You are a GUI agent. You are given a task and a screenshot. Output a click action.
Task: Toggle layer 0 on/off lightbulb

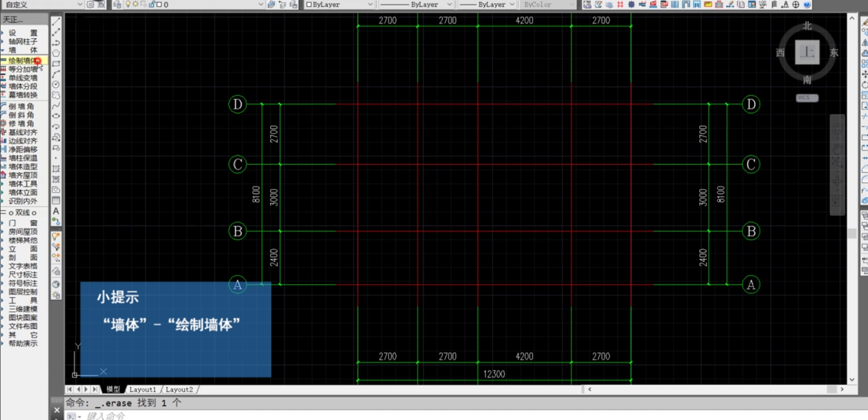[128, 5]
